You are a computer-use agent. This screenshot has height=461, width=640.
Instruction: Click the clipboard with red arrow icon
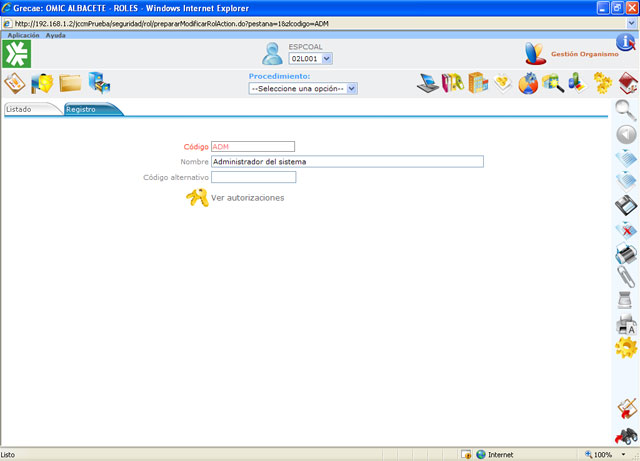[627, 409]
